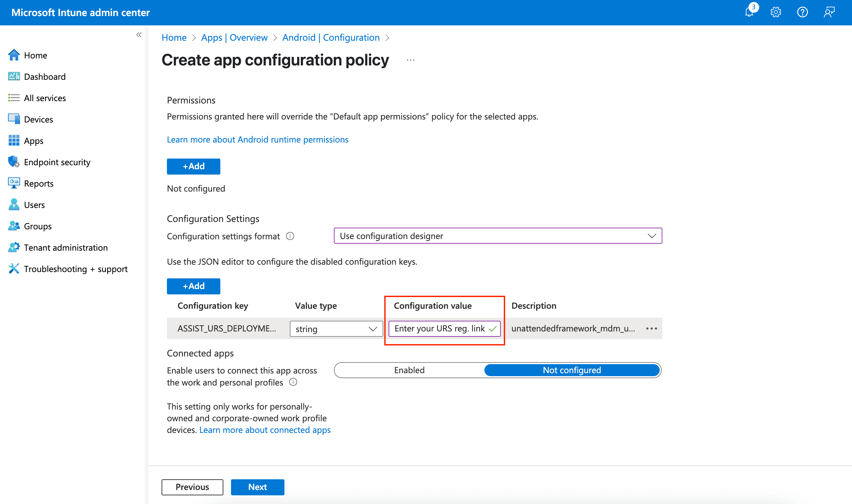
Task: Click the Endpoint security shield icon
Action: 14,162
